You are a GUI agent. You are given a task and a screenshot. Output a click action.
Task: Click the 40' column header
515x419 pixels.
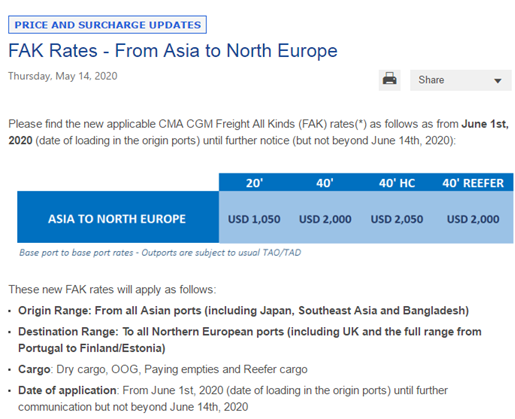click(325, 183)
